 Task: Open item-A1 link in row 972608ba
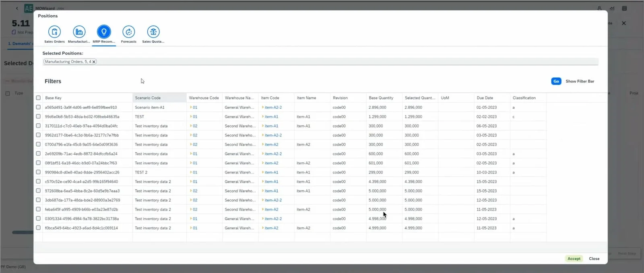click(271, 191)
